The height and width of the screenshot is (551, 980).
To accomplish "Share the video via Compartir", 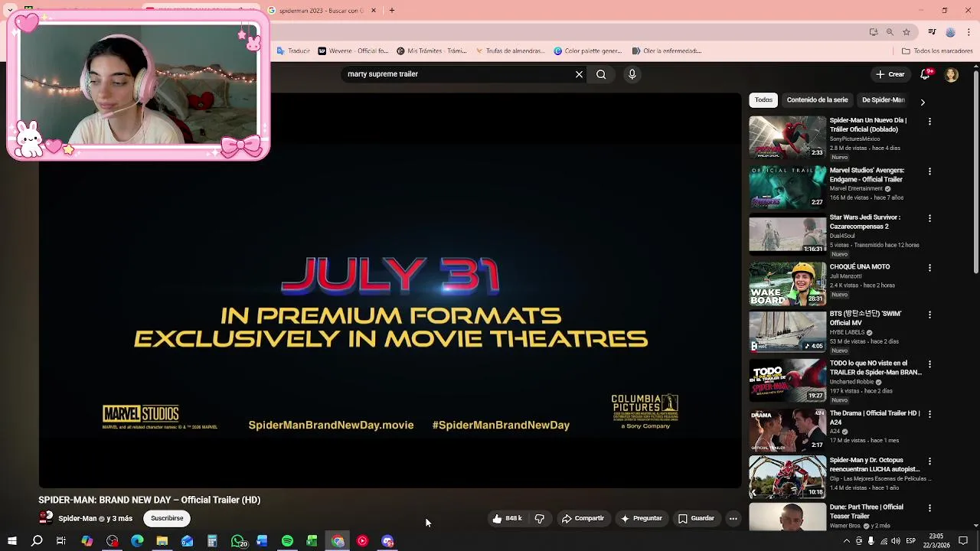I will 583,518.
